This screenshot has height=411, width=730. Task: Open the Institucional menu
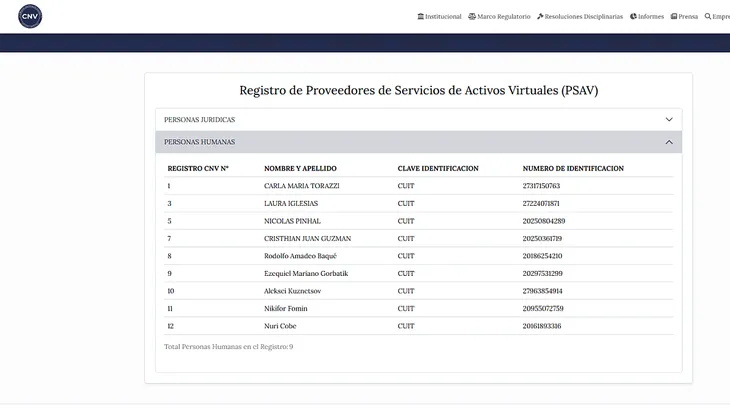(x=443, y=16)
